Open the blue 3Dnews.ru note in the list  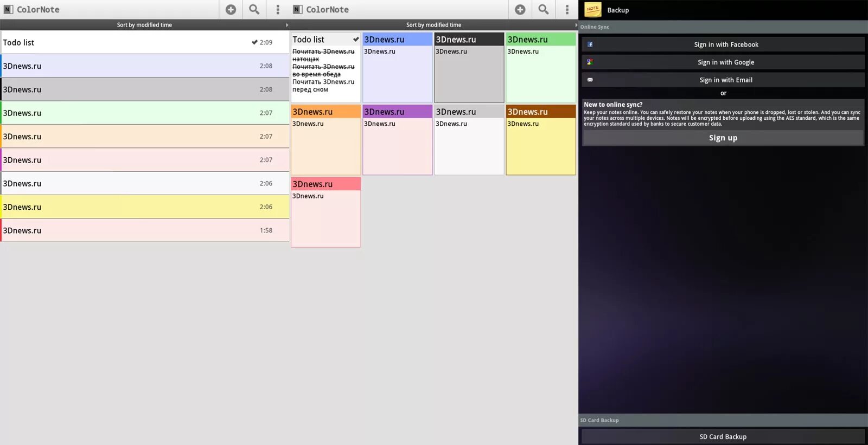click(144, 66)
